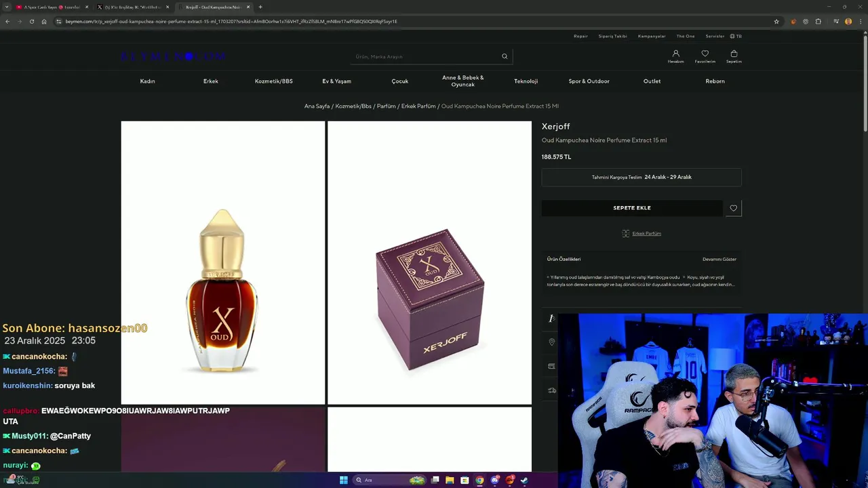Open Anne & Bebek & Oyuncak menu
The height and width of the screenshot is (488, 868).
point(463,81)
